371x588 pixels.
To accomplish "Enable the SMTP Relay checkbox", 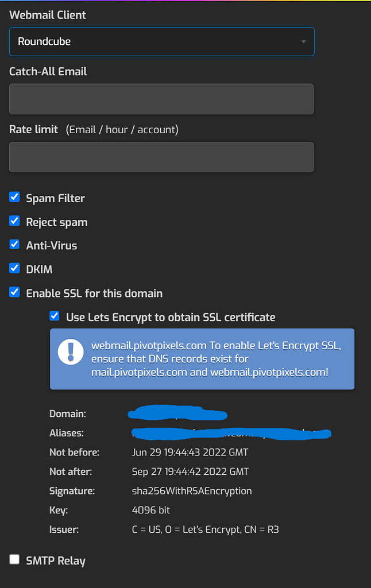I will click(x=14, y=558).
